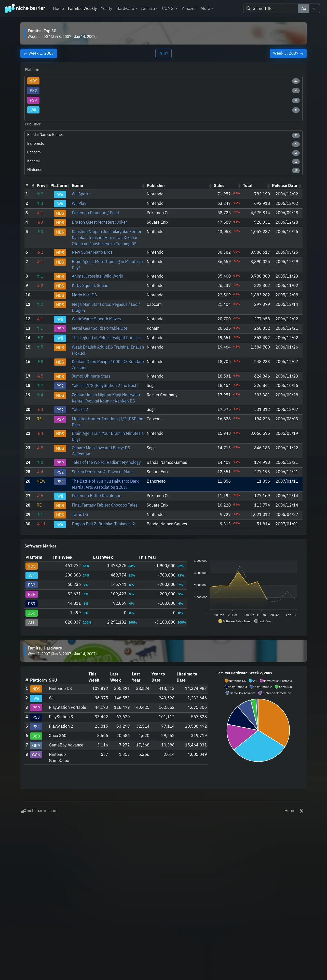Viewport: 327px width, 980px height.
Task: Open Dragon Ball Z: Budokai Tenkaichi 2 link
Action: pos(103,524)
